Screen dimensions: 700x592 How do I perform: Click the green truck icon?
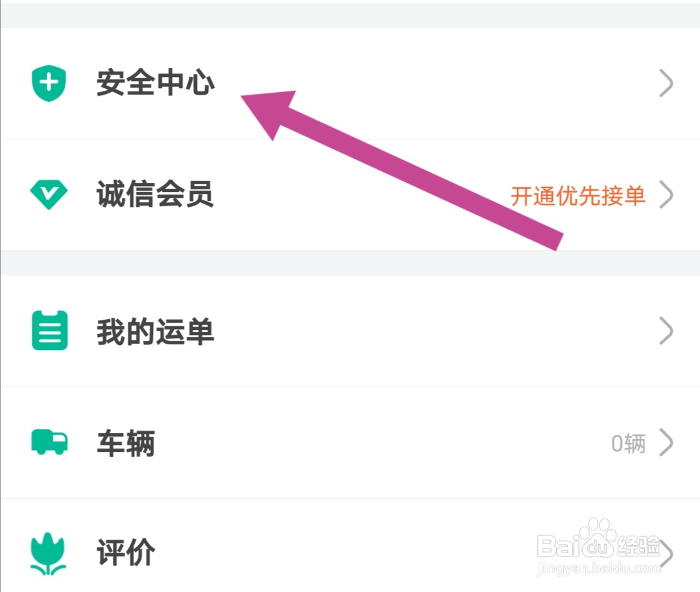click(49, 443)
